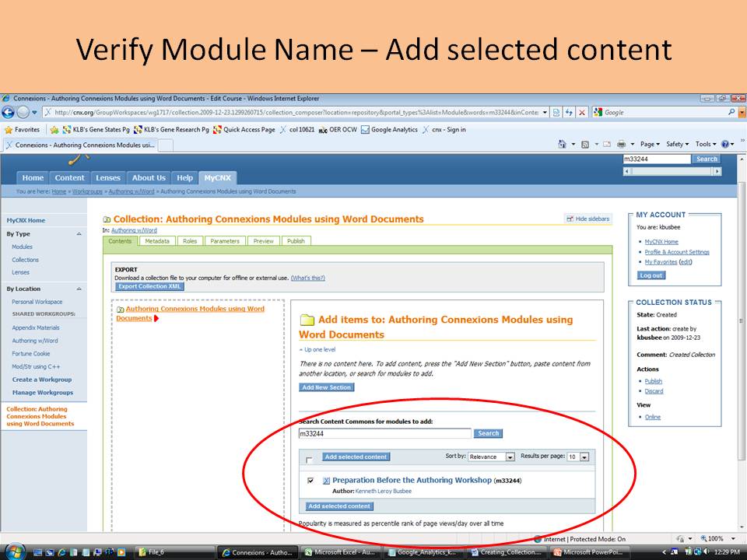Open the KLB's Gene States Pg favorite
The height and width of the screenshot is (560, 747).
click(96, 130)
